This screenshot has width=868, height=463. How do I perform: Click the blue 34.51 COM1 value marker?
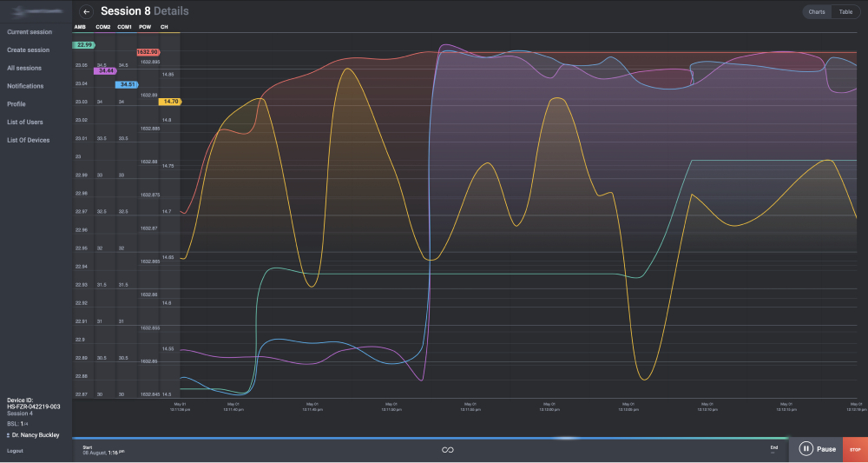(127, 85)
